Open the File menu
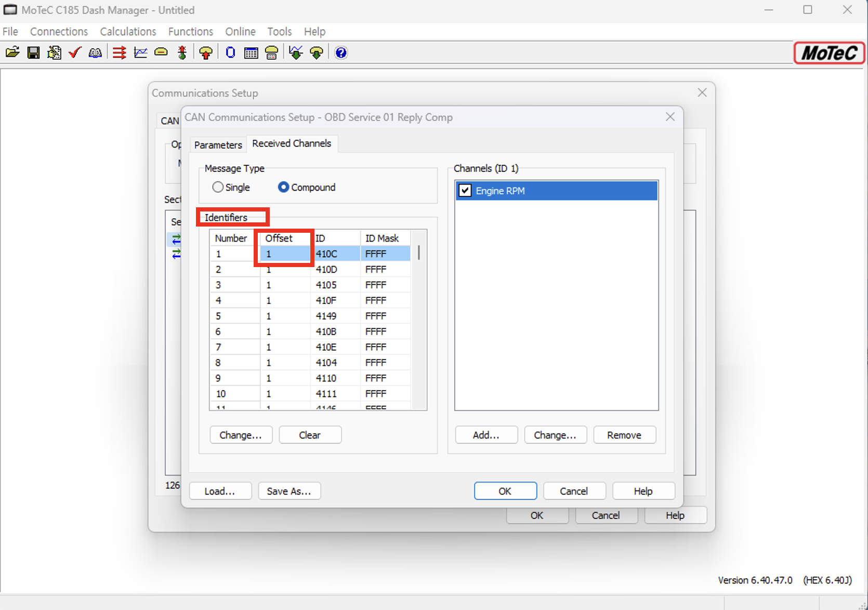The image size is (868, 610). pyautogui.click(x=10, y=32)
